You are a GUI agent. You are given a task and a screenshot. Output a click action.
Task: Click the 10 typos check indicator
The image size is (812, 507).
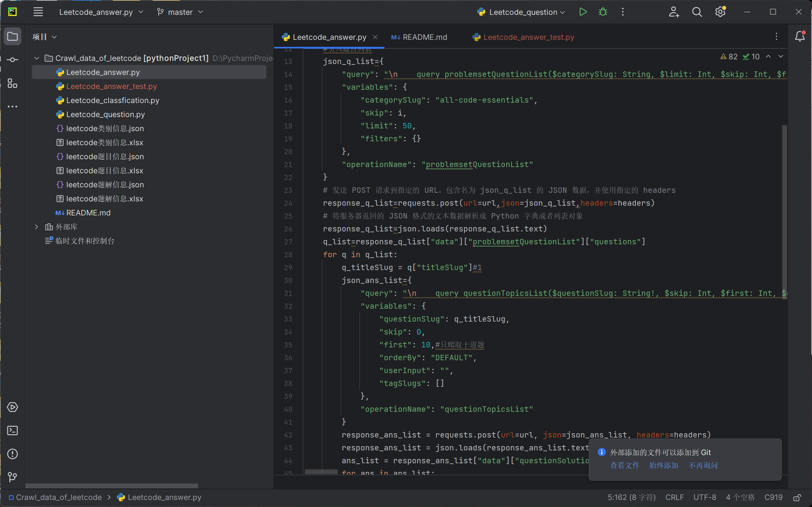[x=751, y=57]
